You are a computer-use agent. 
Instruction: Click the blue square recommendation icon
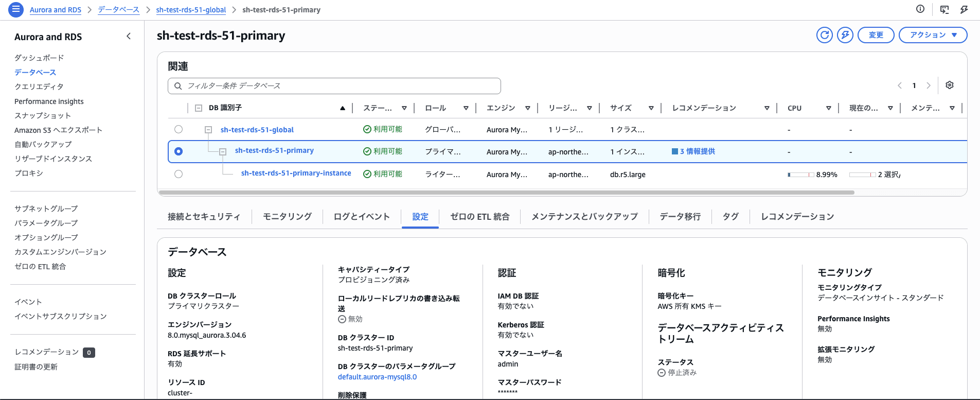pyautogui.click(x=675, y=151)
